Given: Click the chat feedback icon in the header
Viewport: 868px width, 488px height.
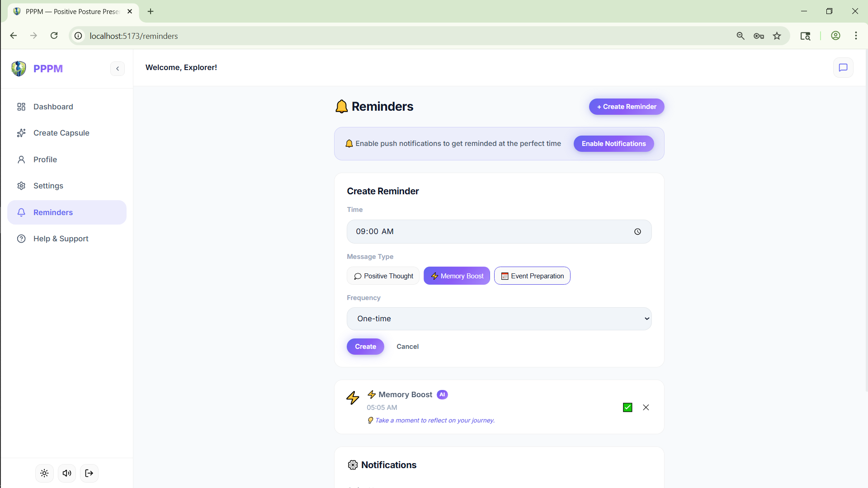Looking at the screenshot, I should 843,68.
